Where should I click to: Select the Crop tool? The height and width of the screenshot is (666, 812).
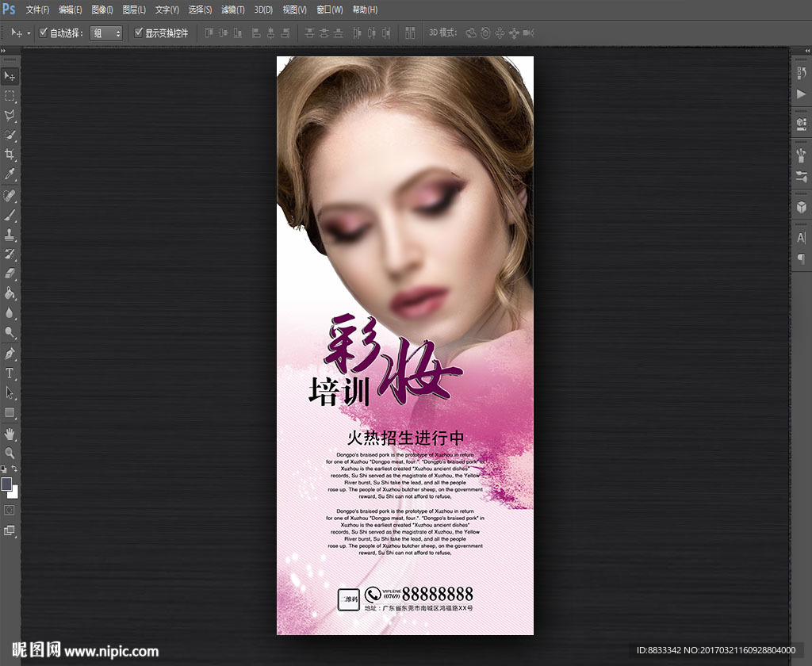tap(10, 154)
